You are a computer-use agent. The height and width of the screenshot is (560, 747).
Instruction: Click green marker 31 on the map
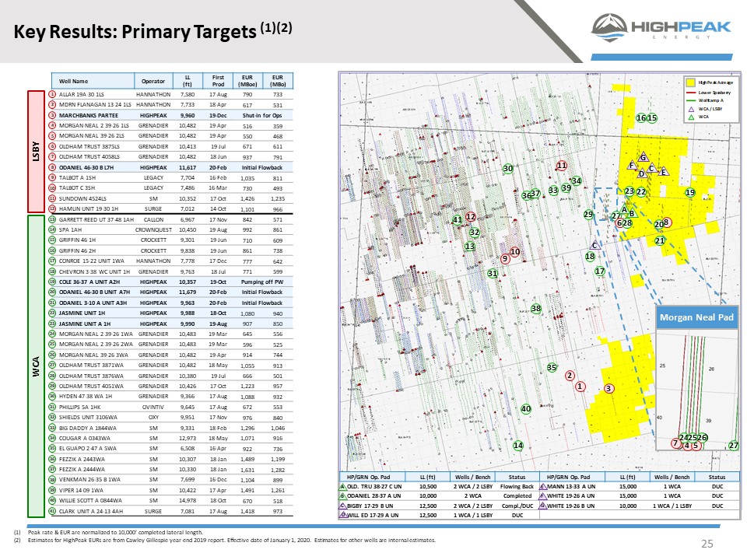[x=492, y=273]
